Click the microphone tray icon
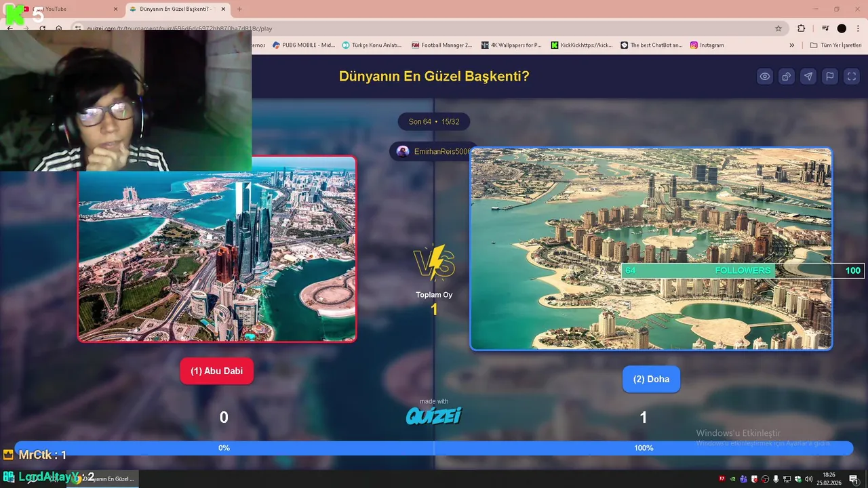The image size is (868, 488). tap(776, 479)
